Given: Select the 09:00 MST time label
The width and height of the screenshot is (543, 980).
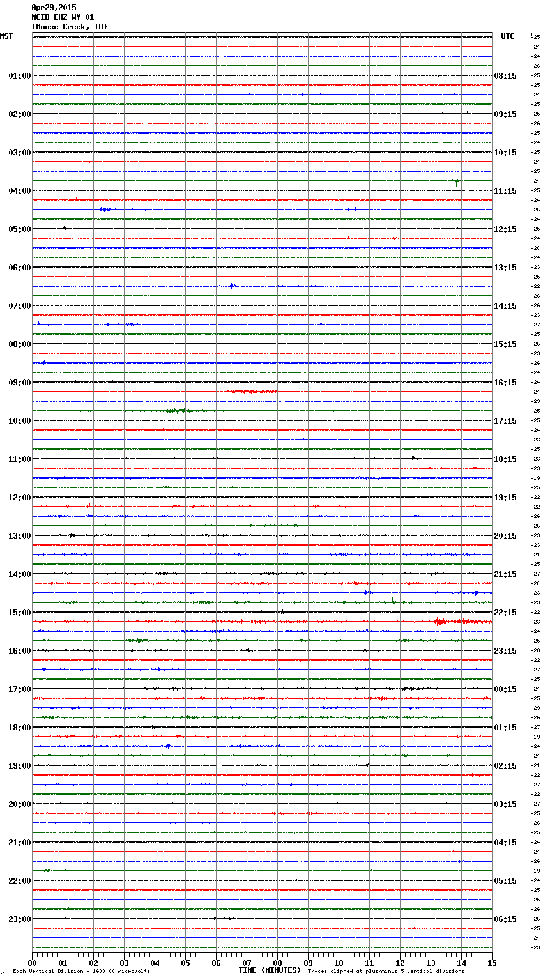Looking at the screenshot, I should pos(20,383).
